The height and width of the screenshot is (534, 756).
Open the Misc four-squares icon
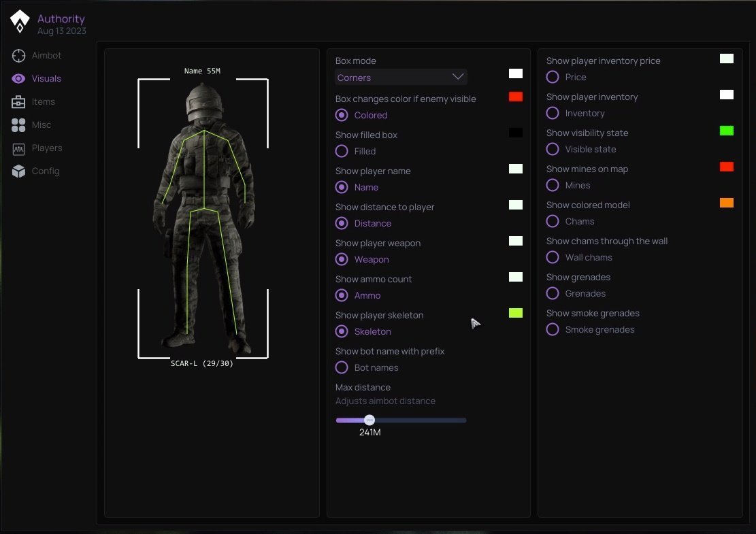[19, 125]
